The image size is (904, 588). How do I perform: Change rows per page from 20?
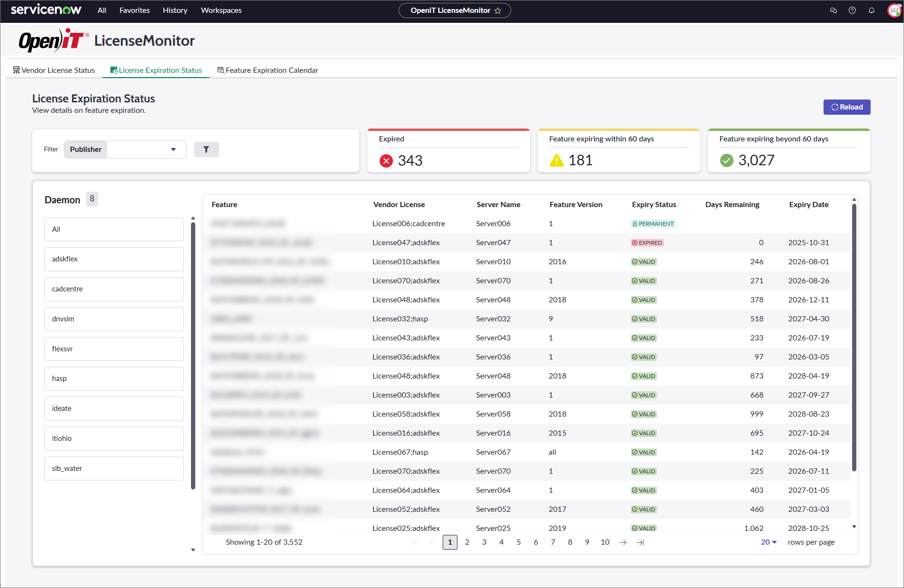click(769, 542)
